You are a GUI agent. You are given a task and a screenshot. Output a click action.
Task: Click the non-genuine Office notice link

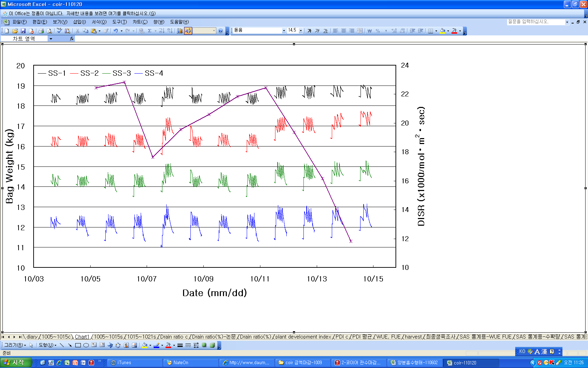tap(82, 13)
